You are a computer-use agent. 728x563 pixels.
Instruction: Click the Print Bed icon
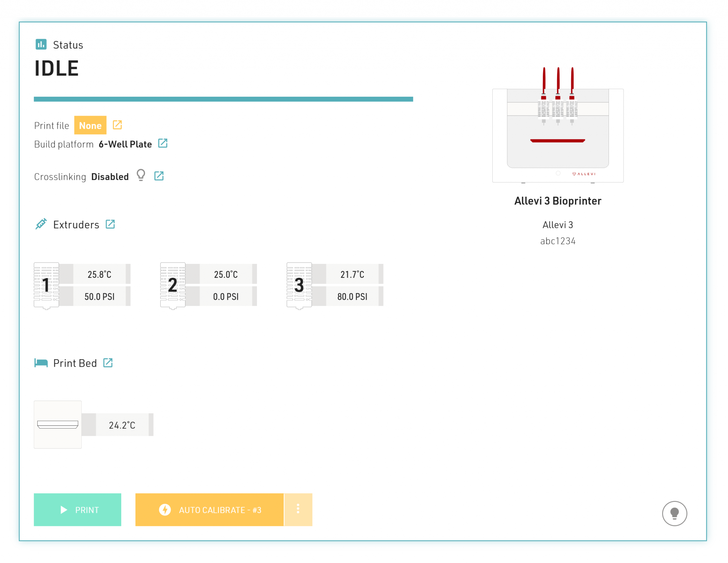(x=41, y=363)
